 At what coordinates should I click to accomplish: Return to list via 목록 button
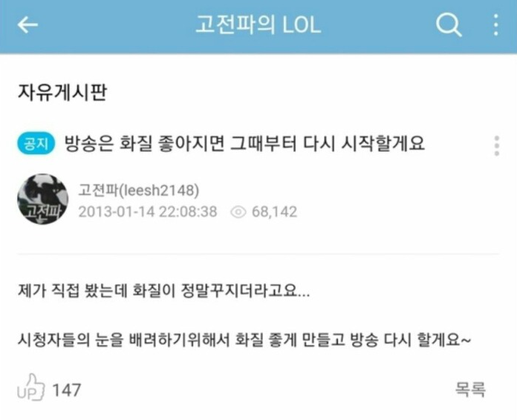[x=470, y=389]
